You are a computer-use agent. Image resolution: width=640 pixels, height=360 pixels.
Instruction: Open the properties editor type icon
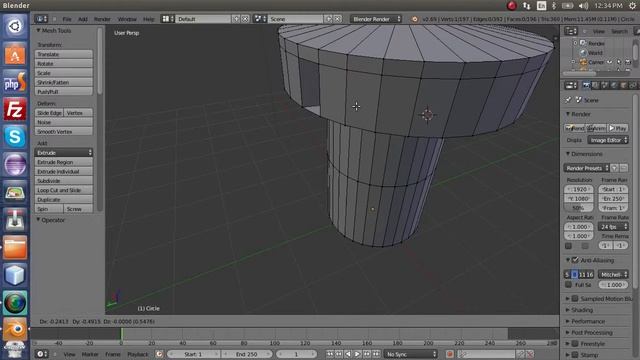pos(571,85)
